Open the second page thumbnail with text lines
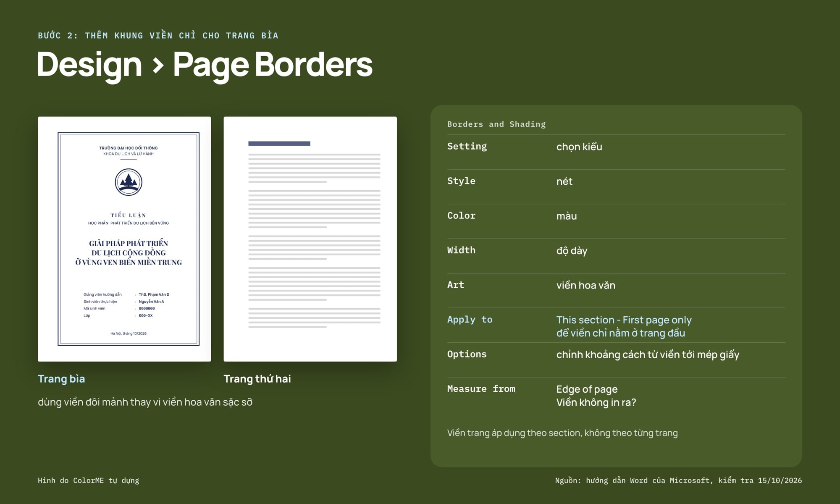840x504 pixels. point(310,239)
